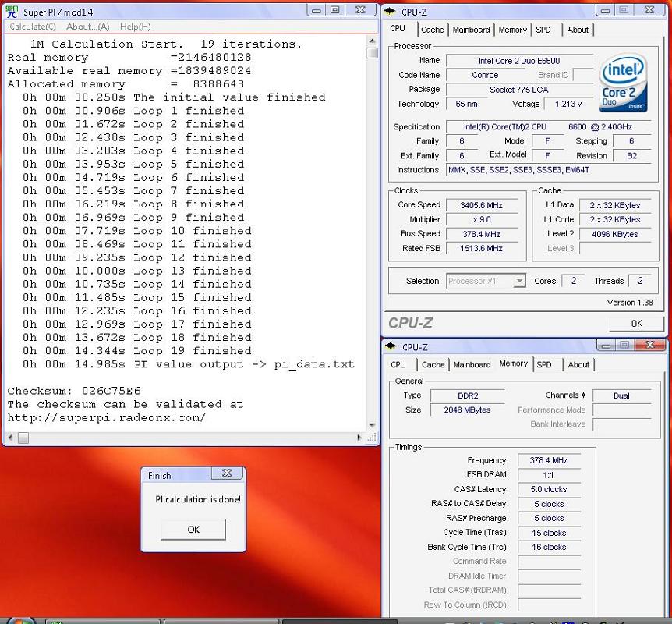672x624 pixels.
Task: Click OK button in top CPU-Z window
Action: click(x=636, y=324)
